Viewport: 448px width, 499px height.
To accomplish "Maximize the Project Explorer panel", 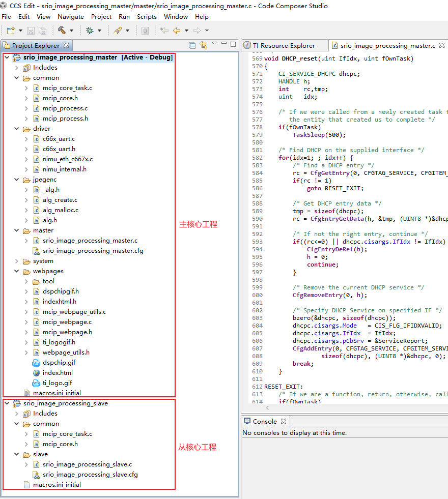I will 233,44.
